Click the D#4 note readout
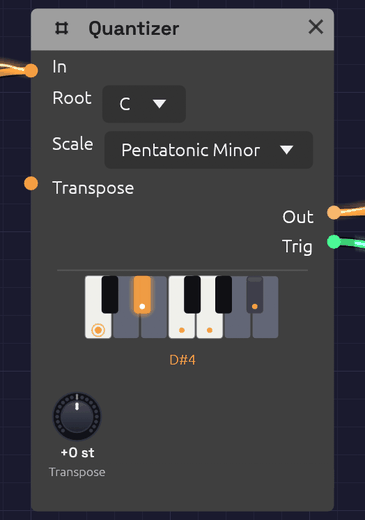The height and width of the screenshot is (520, 365). pos(182,360)
